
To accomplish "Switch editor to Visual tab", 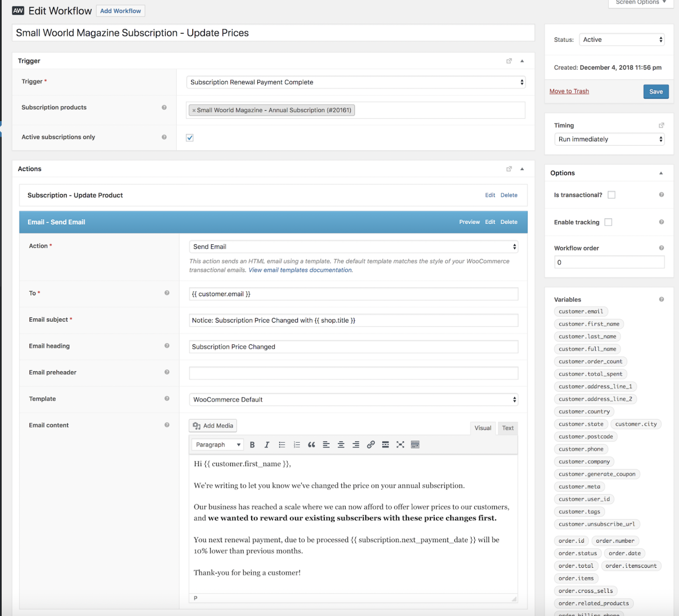I will [x=483, y=428].
